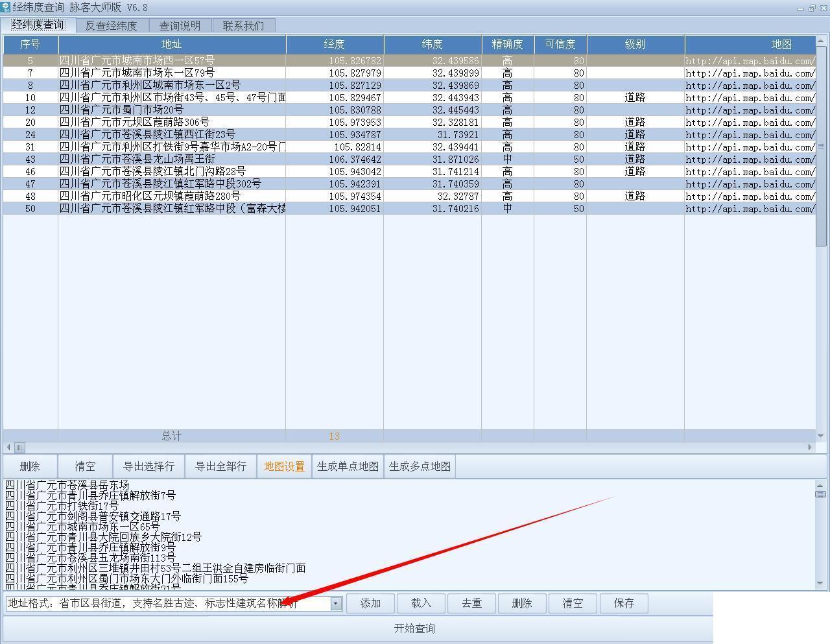
Task: Click address list scroll-up arrow
Action: pyautogui.click(x=821, y=484)
